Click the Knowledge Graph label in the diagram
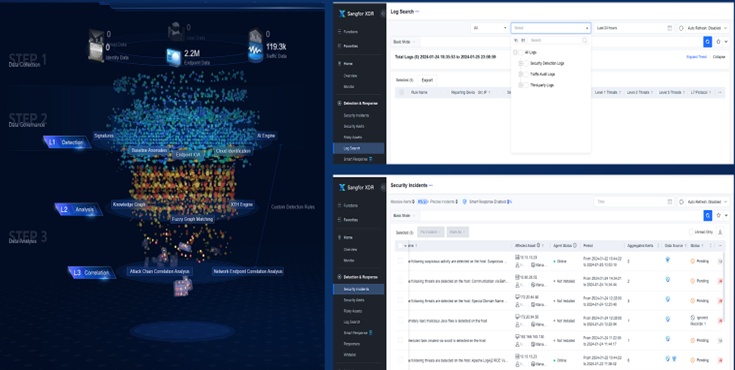Screen dimensions: 735x370 (x=129, y=204)
